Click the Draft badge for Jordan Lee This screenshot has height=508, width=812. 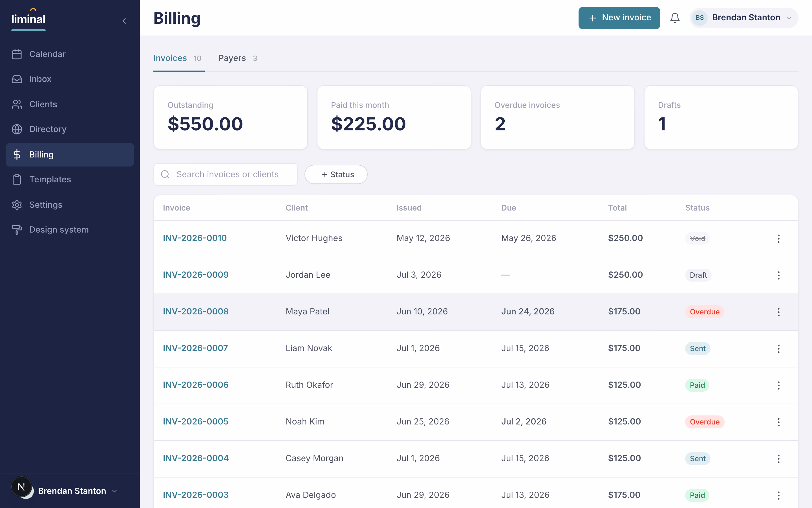pyautogui.click(x=698, y=275)
